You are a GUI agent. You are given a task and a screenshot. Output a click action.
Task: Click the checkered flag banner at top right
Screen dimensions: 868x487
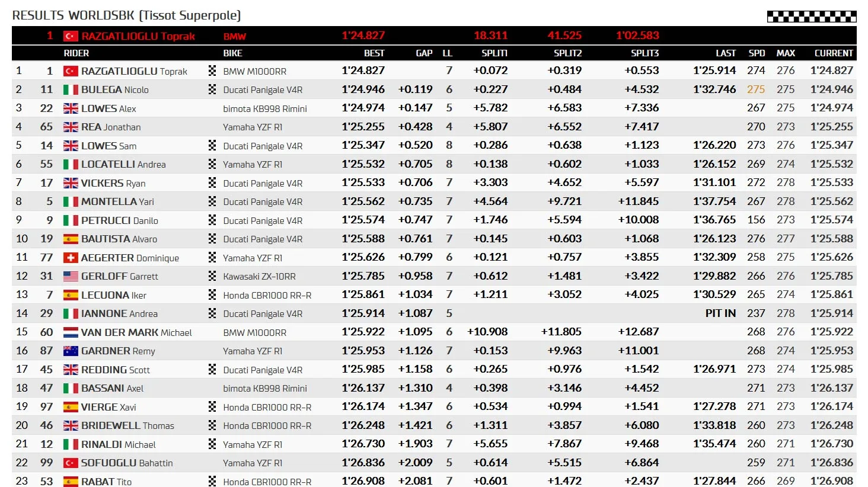coord(812,16)
